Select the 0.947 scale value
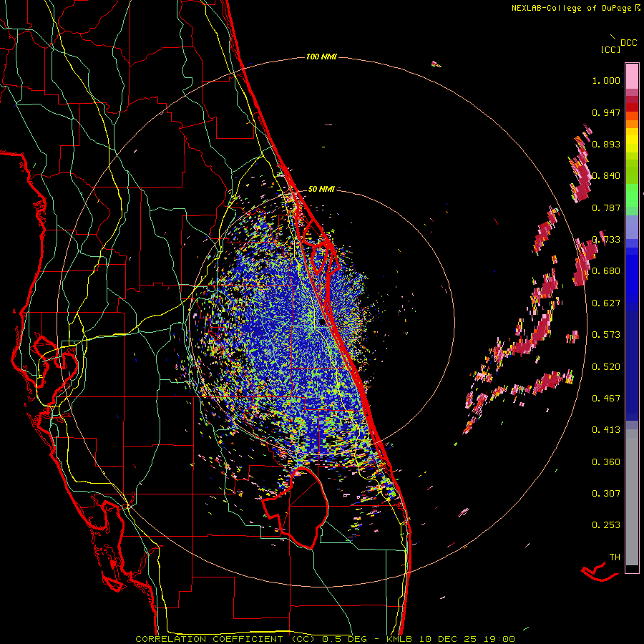Image resolution: width=644 pixels, height=644 pixels. pyautogui.click(x=606, y=112)
